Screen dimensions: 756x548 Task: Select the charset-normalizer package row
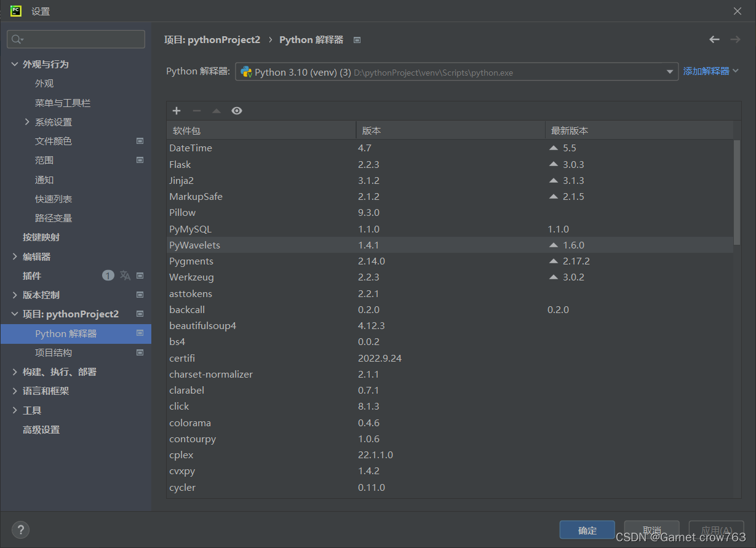(450, 374)
